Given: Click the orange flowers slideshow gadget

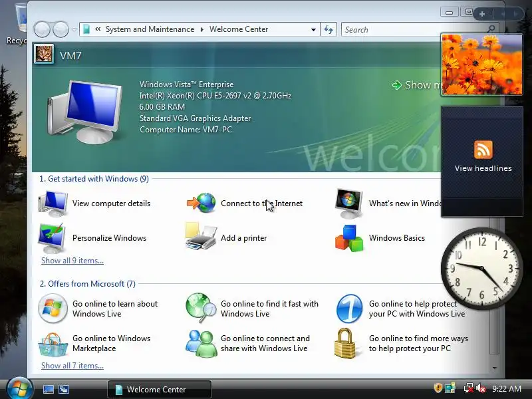Looking at the screenshot, I should tap(481, 64).
